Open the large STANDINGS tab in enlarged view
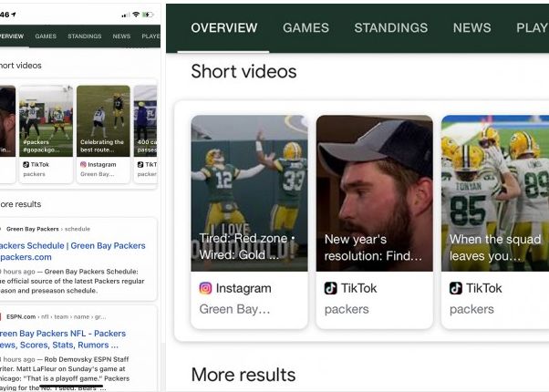The width and height of the screenshot is (549, 392). [390, 28]
